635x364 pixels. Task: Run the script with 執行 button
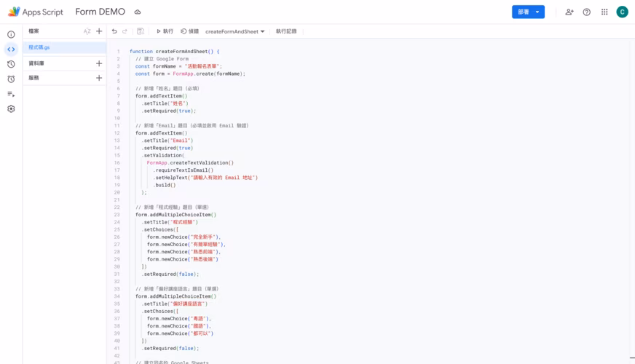165,31
